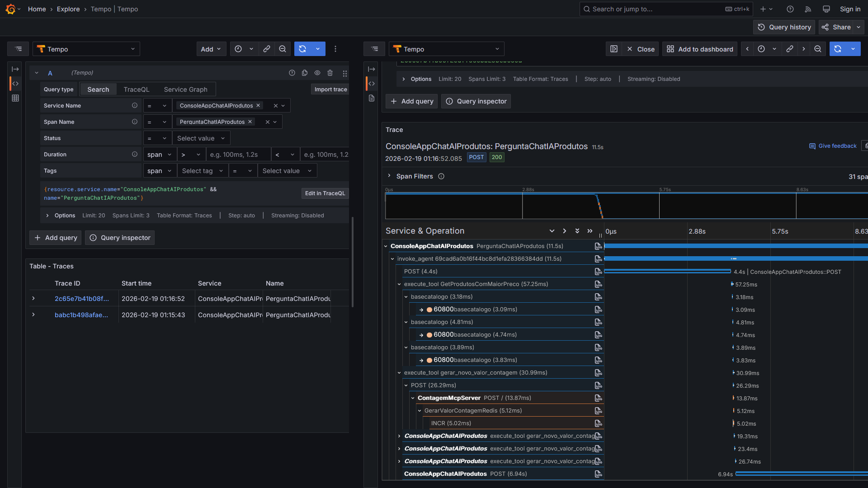Click Edit in TraceQL button

tap(325, 193)
